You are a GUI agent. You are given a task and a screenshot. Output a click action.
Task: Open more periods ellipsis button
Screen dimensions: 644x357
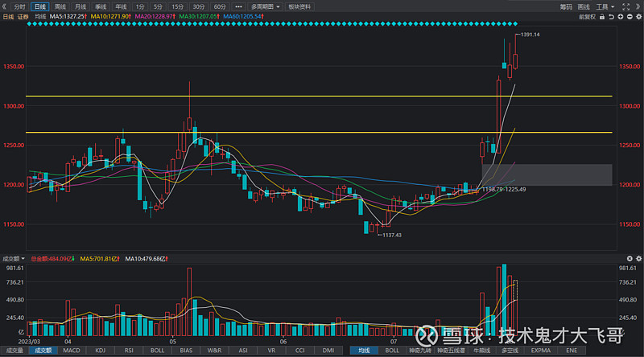pyautogui.click(x=238, y=6)
